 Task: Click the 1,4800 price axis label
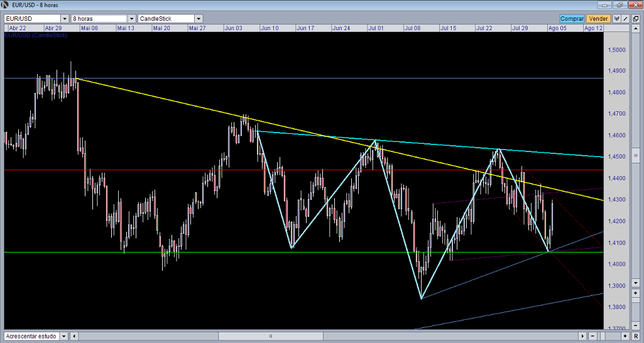616,92
